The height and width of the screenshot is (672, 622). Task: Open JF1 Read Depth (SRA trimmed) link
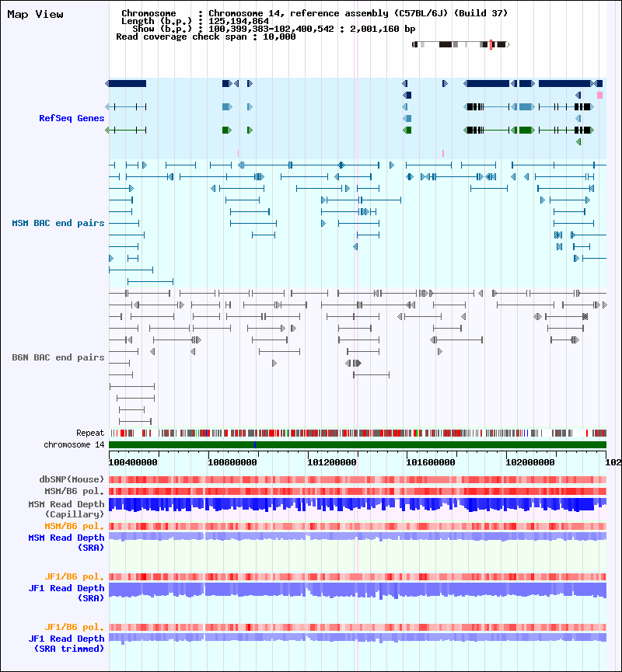(67, 644)
